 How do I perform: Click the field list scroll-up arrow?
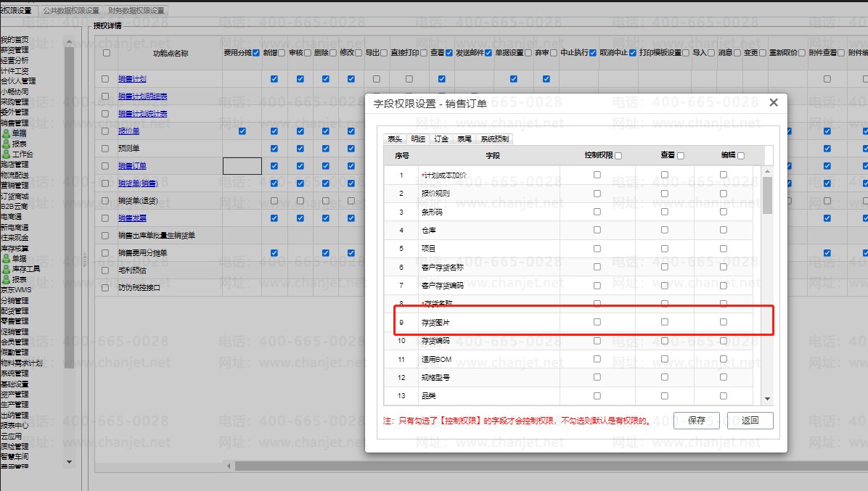(x=767, y=171)
